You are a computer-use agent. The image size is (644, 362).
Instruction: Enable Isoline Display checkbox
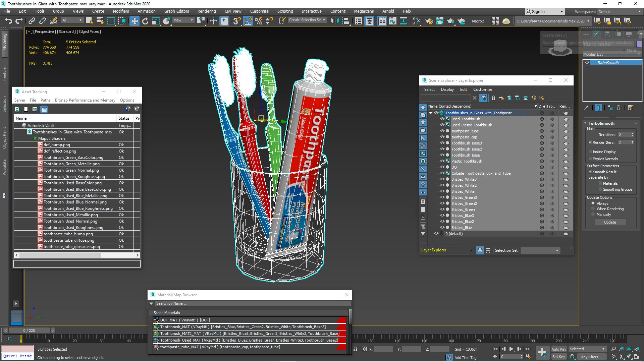(x=590, y=152)
